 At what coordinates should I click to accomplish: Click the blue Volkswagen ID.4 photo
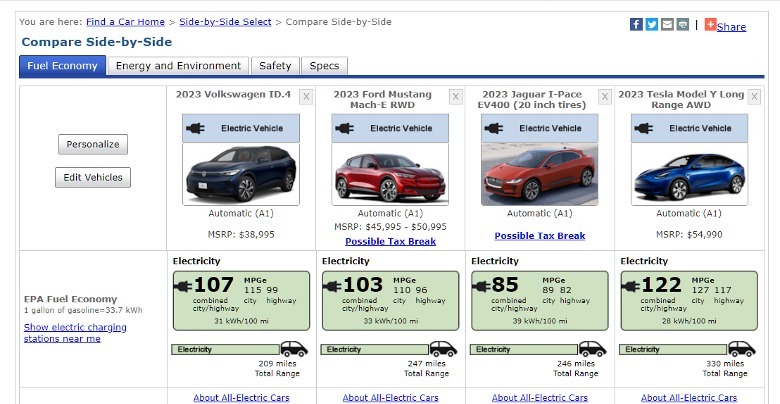coord(241,174)
